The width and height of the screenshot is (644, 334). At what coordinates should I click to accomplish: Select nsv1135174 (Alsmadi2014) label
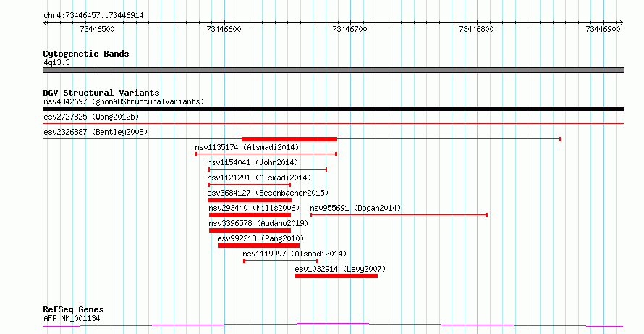tap(247, 147)
